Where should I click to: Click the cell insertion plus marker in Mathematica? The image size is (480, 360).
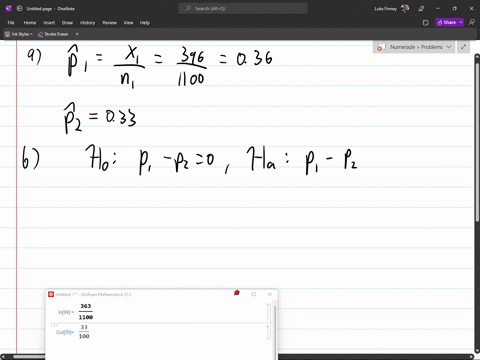(x=54, y=324)
